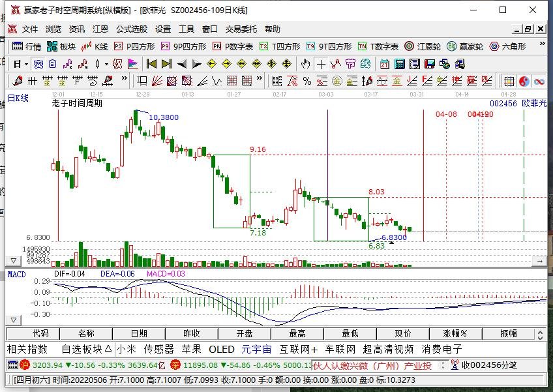Image resolution: width=553 pixels, height=392 pixels.
Task: Click the 江恩轮 wheel icon
Action: coord(409,46)
